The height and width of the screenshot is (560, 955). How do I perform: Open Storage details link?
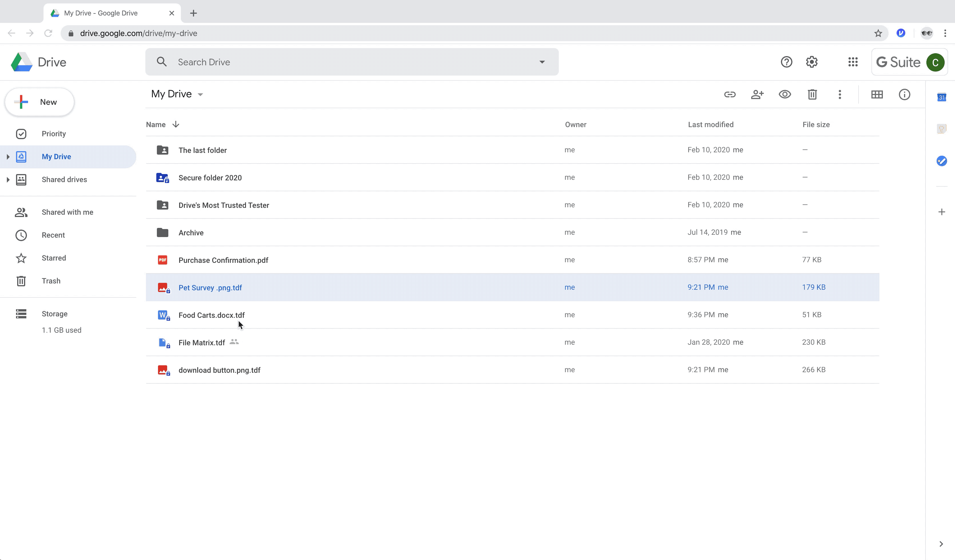pos(55,314)
